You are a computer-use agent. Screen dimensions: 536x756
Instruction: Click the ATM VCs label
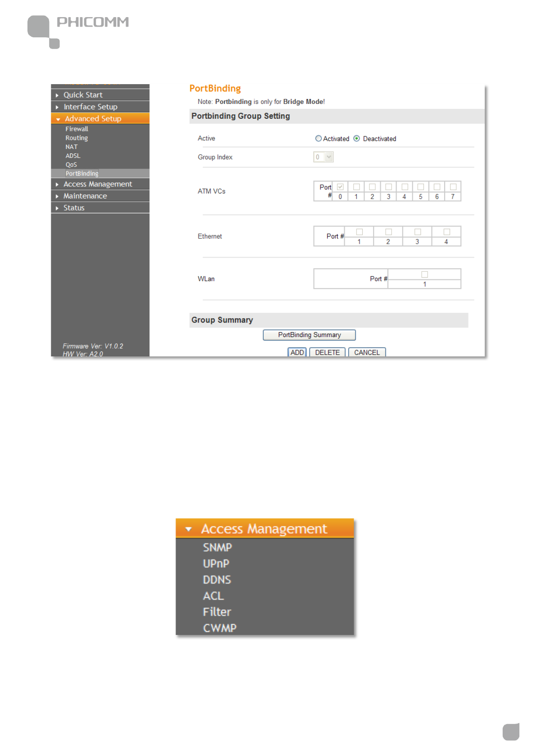point(212,191)
